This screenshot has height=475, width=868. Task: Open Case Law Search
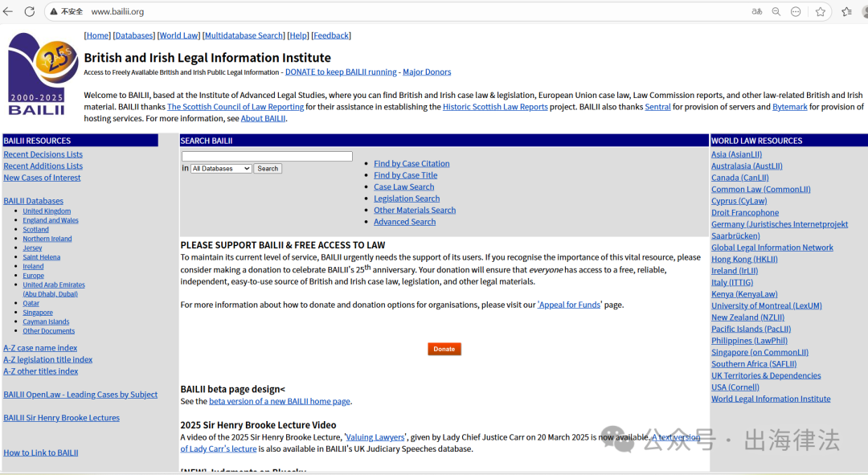[403, 187]
